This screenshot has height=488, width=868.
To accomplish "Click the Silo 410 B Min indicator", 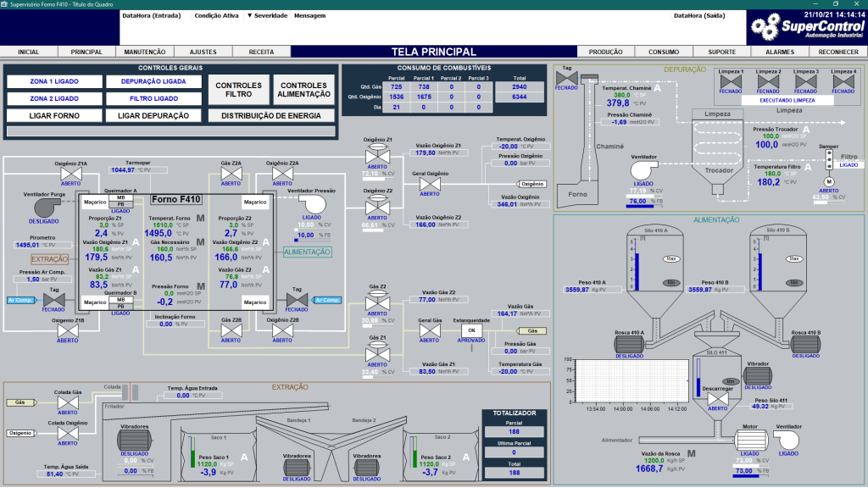I will [x=794, y=282].
